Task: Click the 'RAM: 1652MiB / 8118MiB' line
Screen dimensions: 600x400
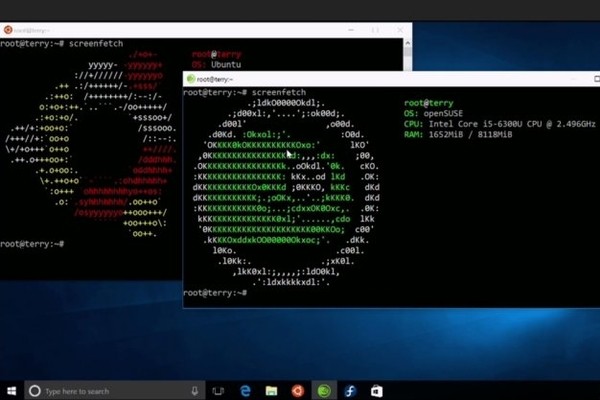Action: [458, 134]
